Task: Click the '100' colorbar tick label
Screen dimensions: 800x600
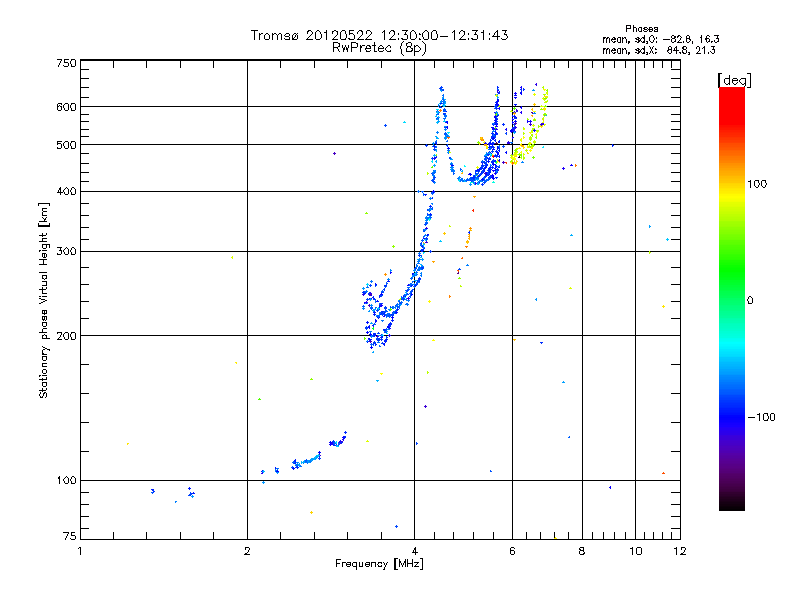Action: (x=757, y=184)
